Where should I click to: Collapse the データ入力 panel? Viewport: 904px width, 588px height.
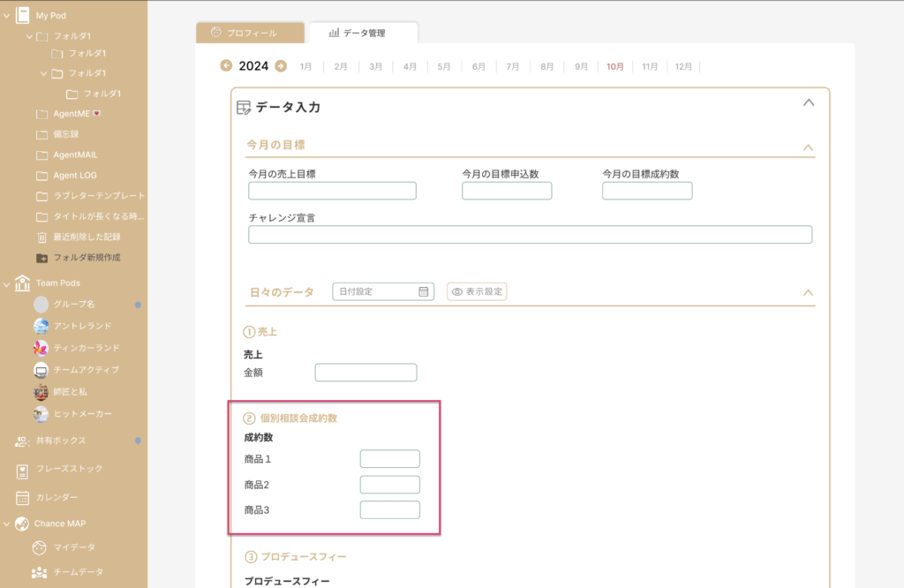[x=807, y=102]
